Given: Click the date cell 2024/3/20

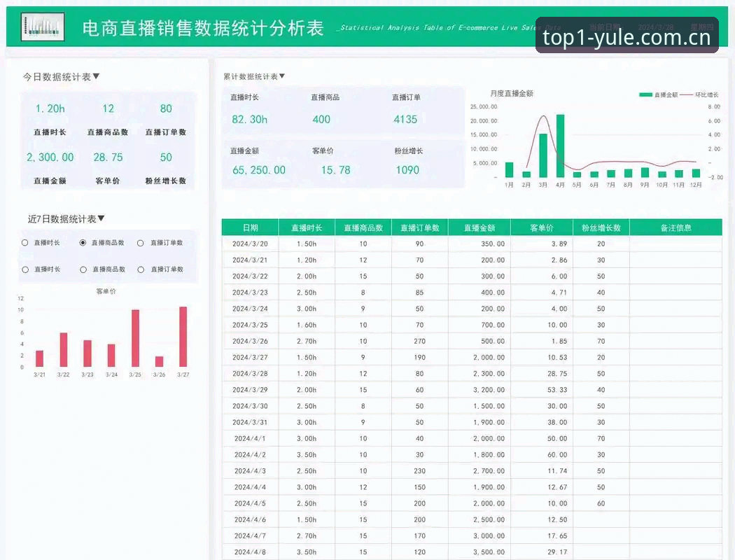Looking at the screenshot, I should (x=251, y=244).
